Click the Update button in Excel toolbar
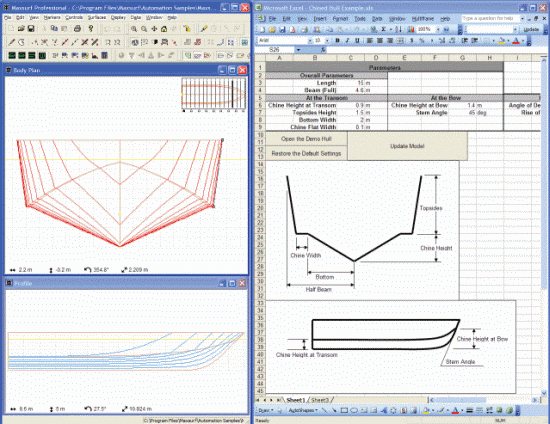 click(x=531, y=30)
